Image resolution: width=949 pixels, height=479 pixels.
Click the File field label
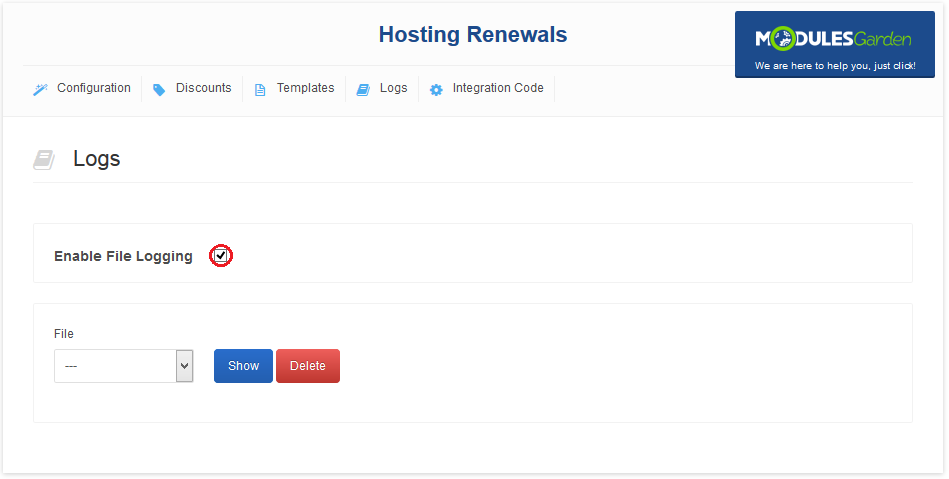64,334
